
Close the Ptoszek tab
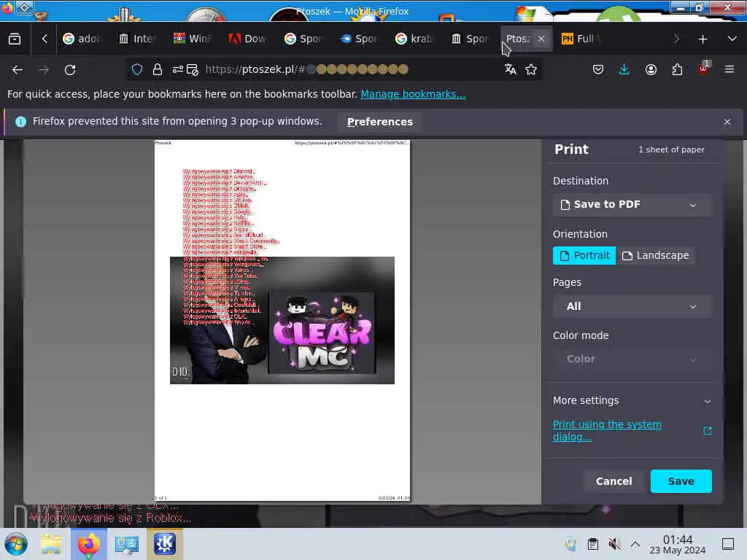(x=541, y=39)
